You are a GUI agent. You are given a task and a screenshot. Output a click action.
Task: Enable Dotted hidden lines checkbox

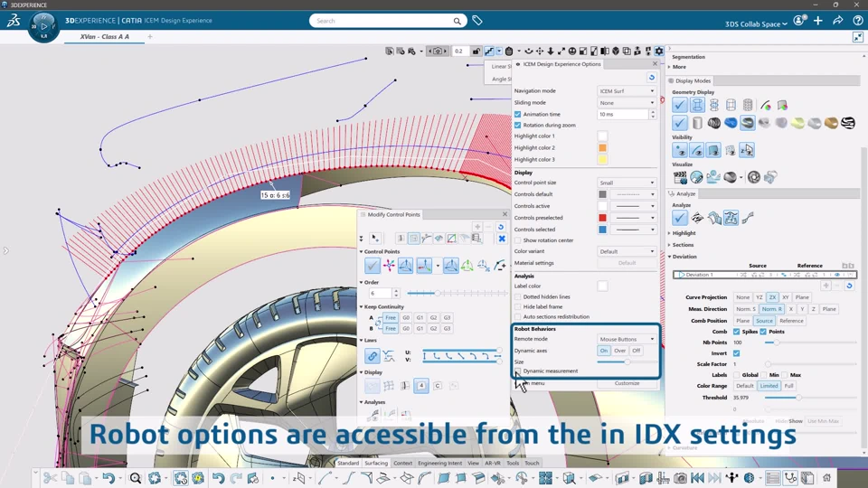[517, 296]
